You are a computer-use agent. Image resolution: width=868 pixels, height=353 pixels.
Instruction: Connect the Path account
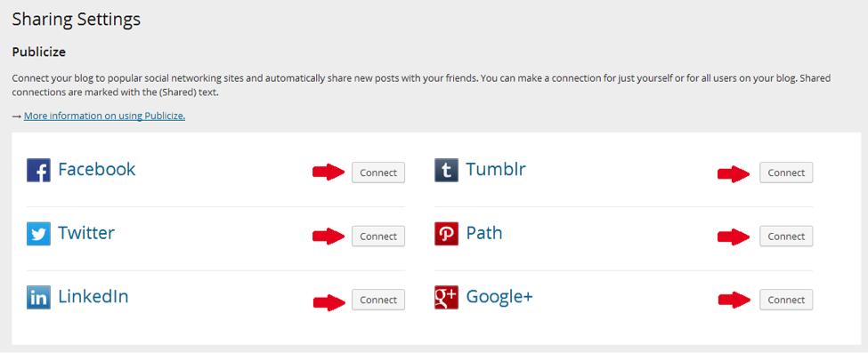[786, 237]
